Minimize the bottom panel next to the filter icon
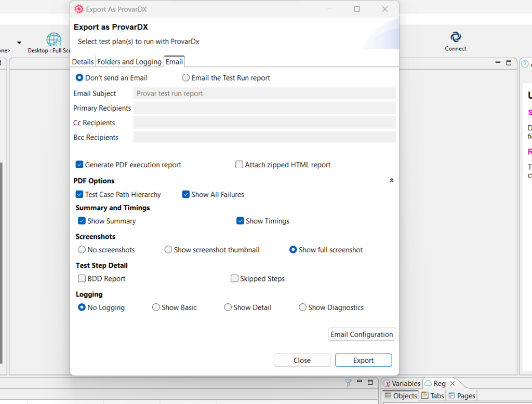The image size is (532, 404). click(x=360, y=381)
